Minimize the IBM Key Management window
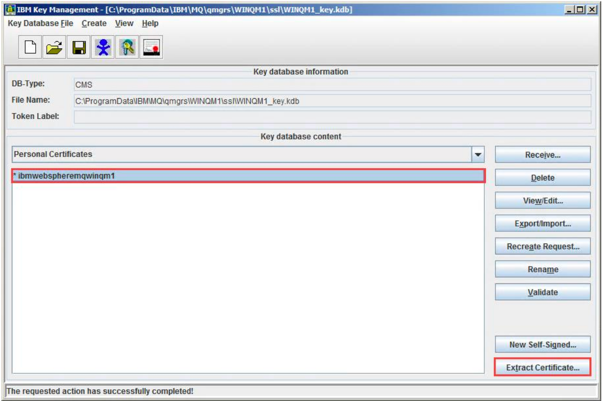Viewport: 610px width, 401px height. pos(569,9)
